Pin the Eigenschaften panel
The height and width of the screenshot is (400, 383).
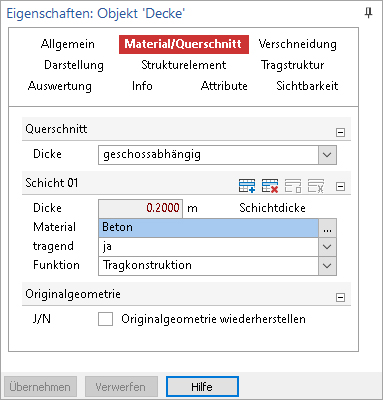(x=368, y=13)
